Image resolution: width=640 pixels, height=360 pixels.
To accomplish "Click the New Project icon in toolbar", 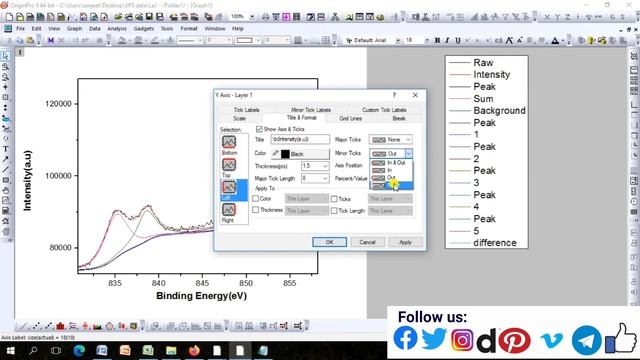I will click(x=9, y=17).
